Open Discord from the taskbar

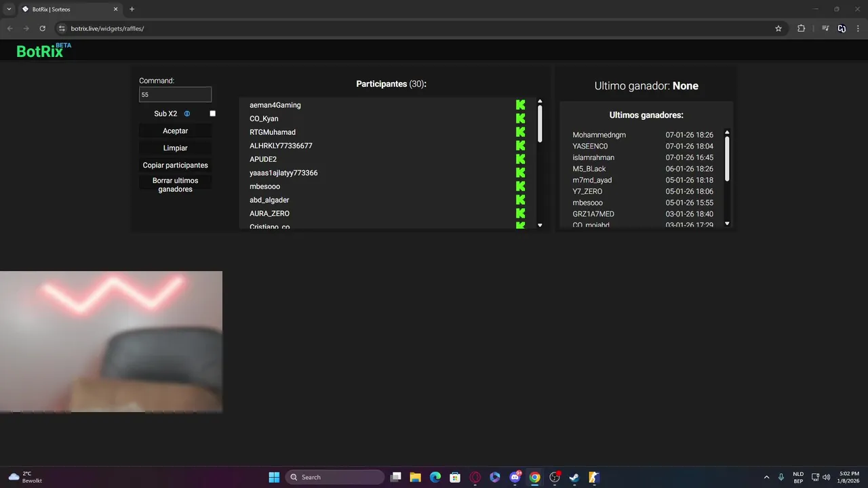(x=515, y=477)
